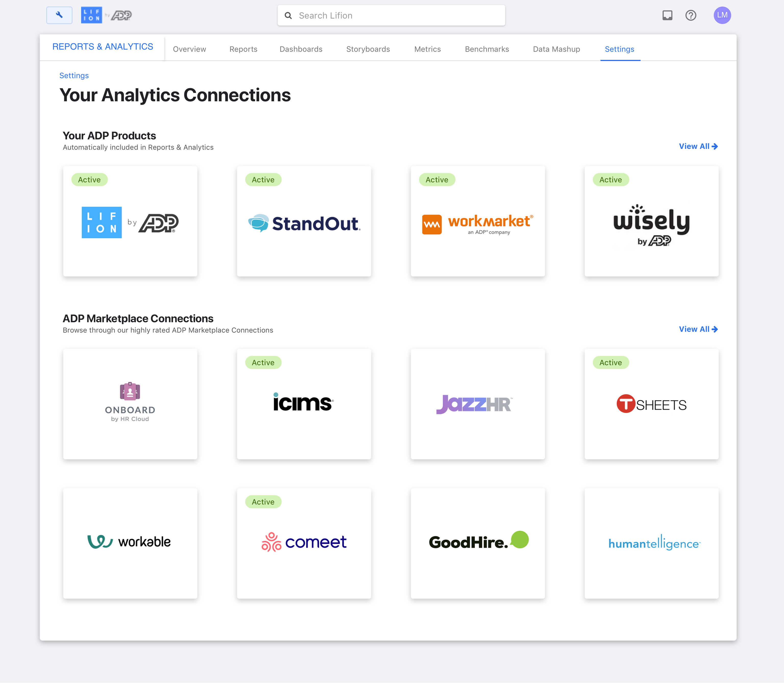
Task: Switch to the Dashboards tab
Action: (301, 49)
